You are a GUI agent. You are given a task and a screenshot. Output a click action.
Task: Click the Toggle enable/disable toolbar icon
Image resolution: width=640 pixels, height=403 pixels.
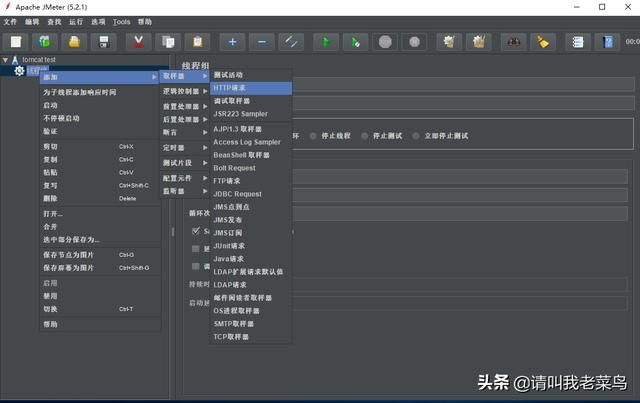click(291, 42)
